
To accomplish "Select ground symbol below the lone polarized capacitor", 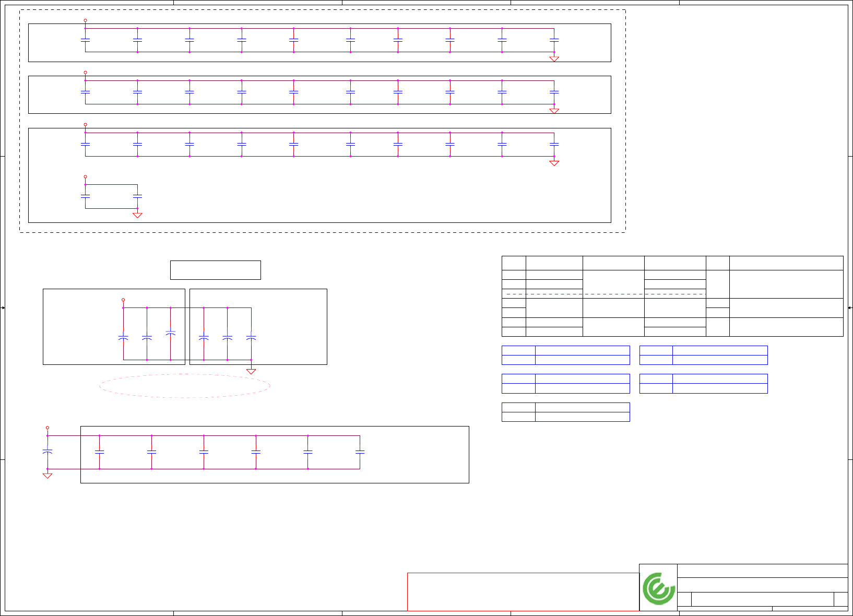I will click(48, 476).
